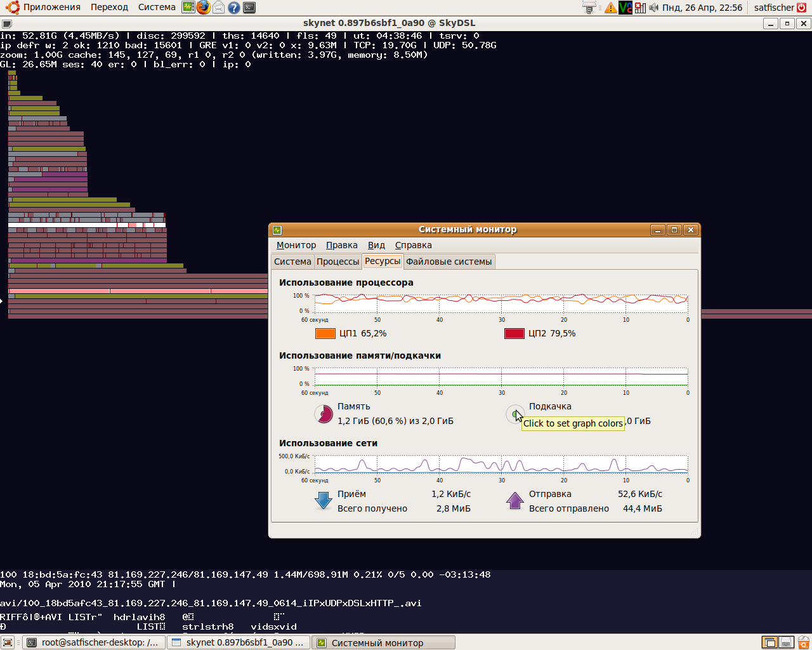Image resolution: width=812 pixels, height=650 pixels.
Task: Open the blue help question-mark icon
Action: coord(234,8)
